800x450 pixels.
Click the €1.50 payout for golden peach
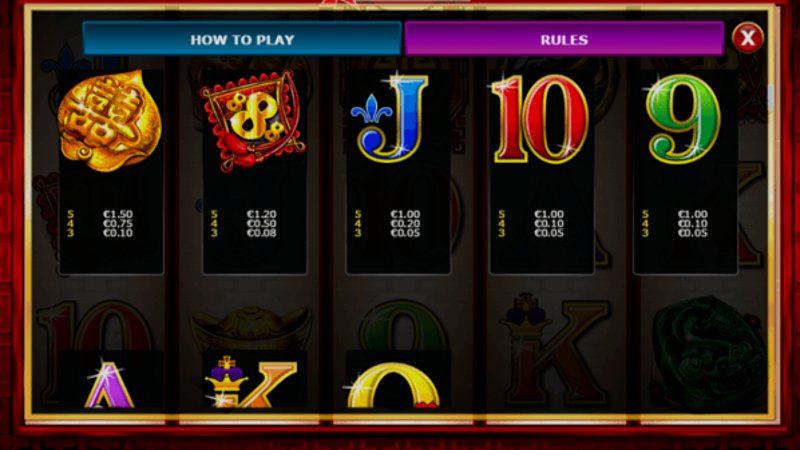tap(118, 214)
